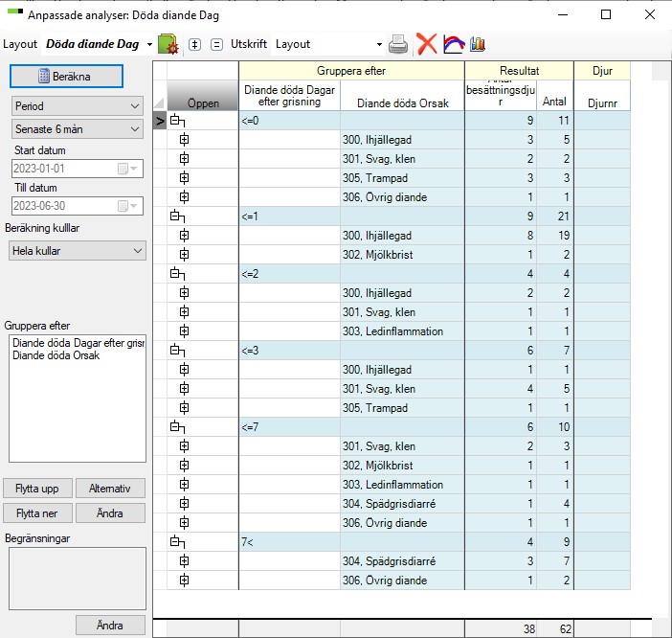Click the printer icon
Screen dimensions: 672x638
tap(398, 44)
